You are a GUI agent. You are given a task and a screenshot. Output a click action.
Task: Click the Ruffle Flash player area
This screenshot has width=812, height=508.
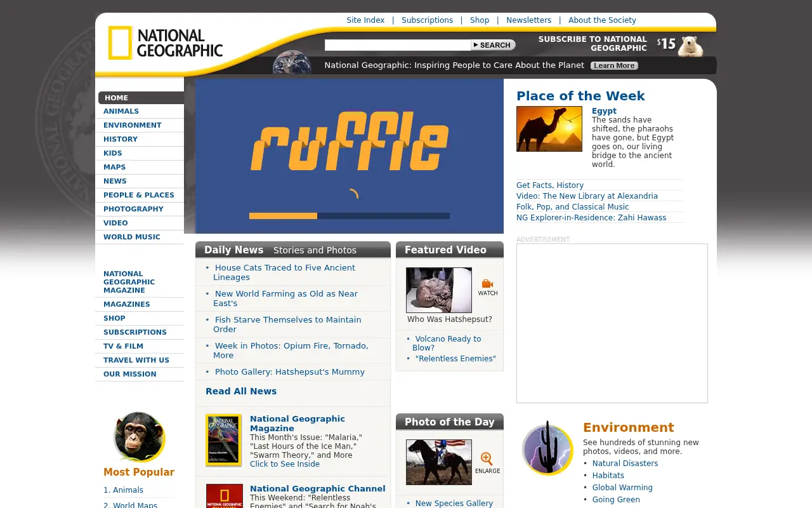350,156
